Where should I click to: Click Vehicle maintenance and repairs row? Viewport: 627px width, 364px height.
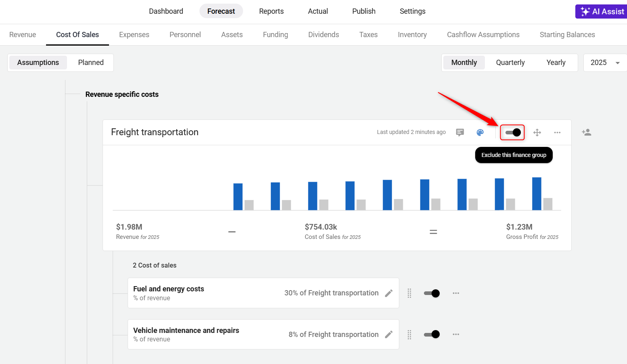pyautogui.click(x=263, y=334)
